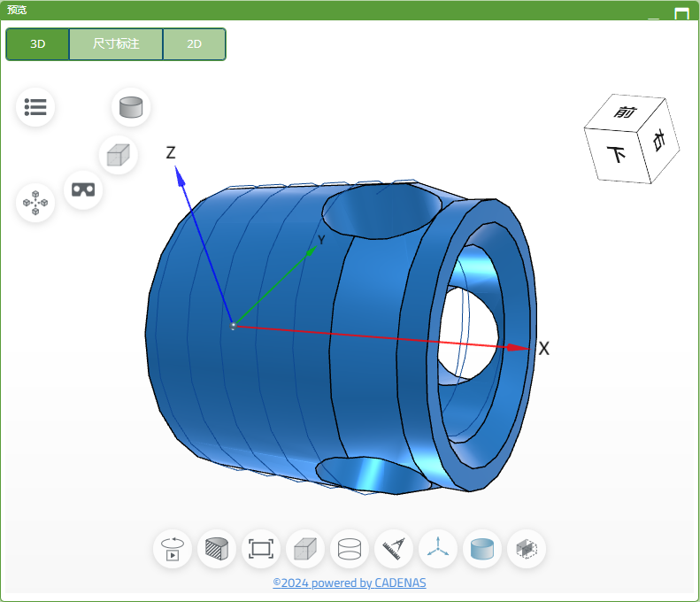The image size is (700, 602).
Task: Click the cube icon in the bottom toolbar
Action: [x=305, y=549]
